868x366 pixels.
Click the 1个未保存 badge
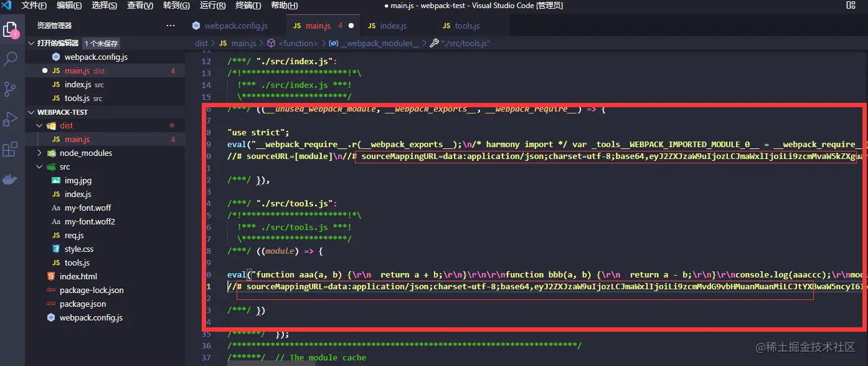coord(101,44)
